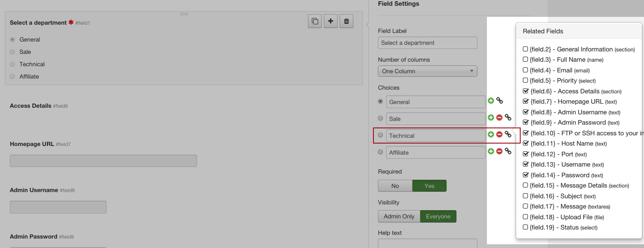Remove the Sale choice with red minus
The height and width of the screenshot is (248, 644).
coord(499,118)
